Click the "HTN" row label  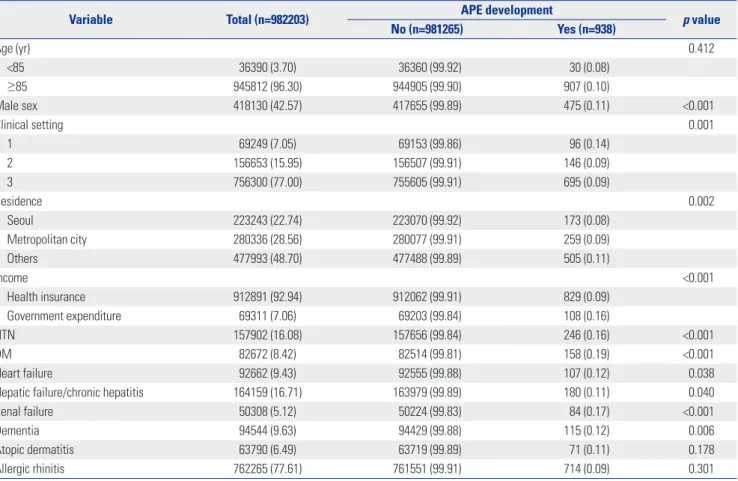[8, 335]
